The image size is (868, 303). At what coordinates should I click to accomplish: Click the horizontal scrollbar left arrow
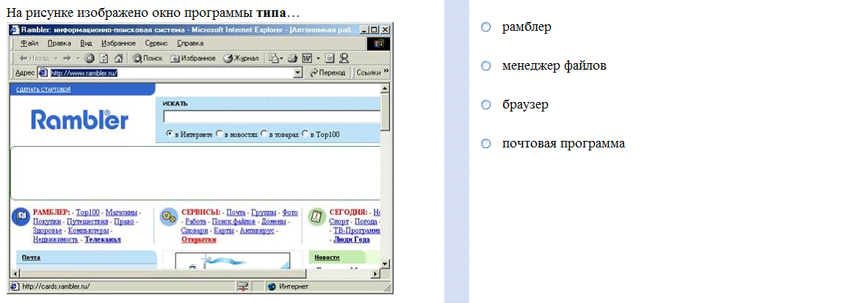pos(15,274)
